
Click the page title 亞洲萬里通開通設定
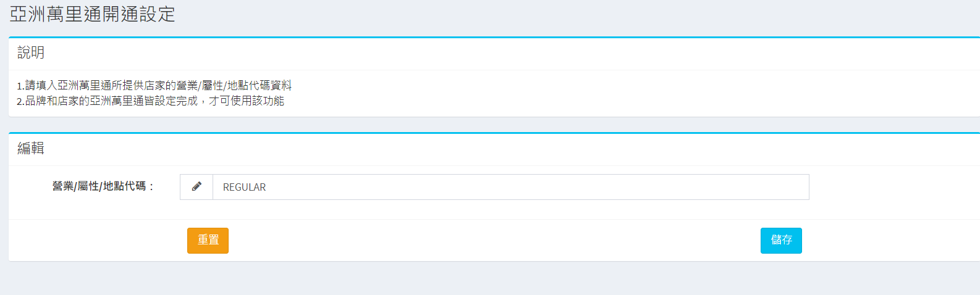point(92,14)
